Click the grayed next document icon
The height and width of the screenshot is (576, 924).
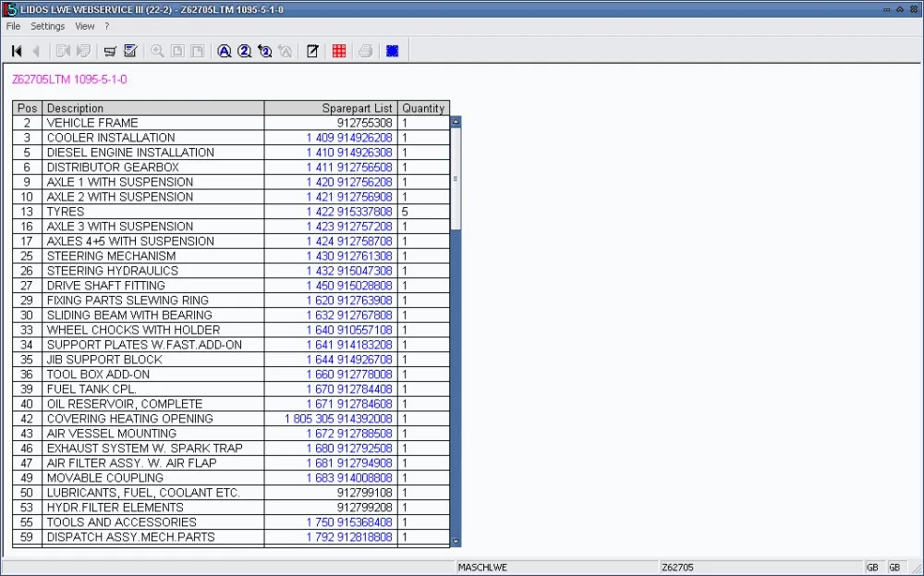tap(83, 51)
